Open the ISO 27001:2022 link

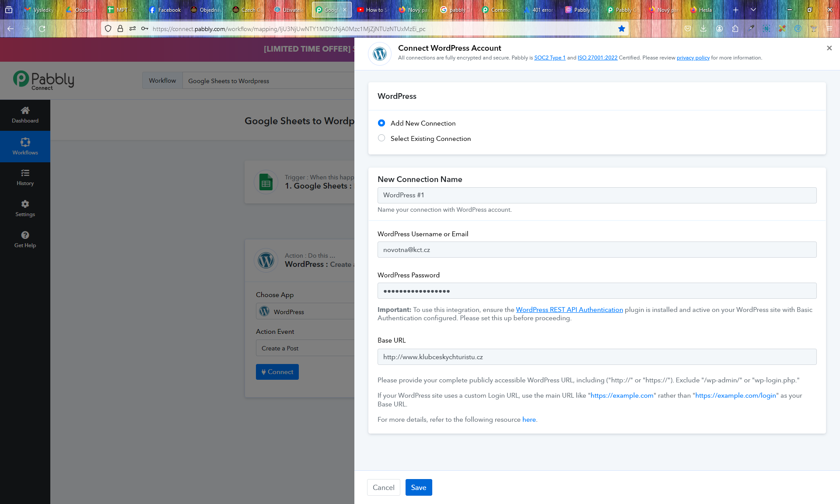pyautogui.click(x=598, y=58)
